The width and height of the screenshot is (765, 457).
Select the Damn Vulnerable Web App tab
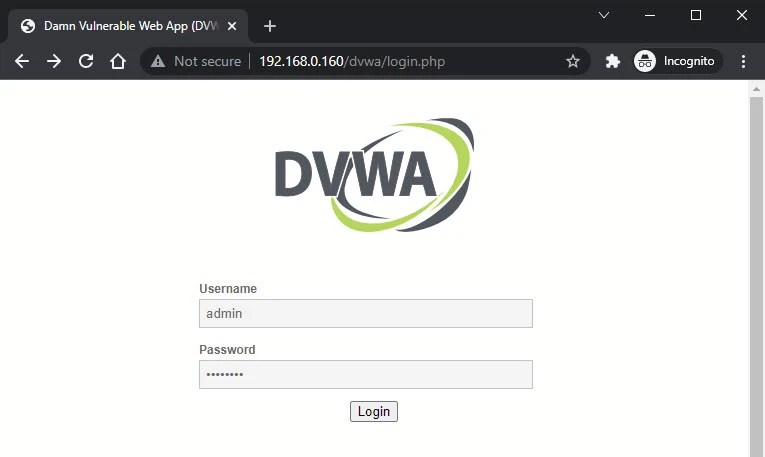[118, 26]
